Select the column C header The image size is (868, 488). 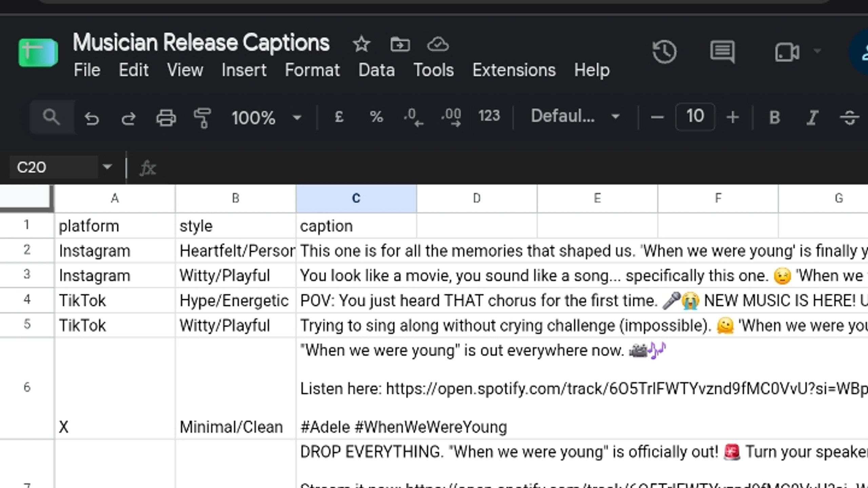coord(356,198)
